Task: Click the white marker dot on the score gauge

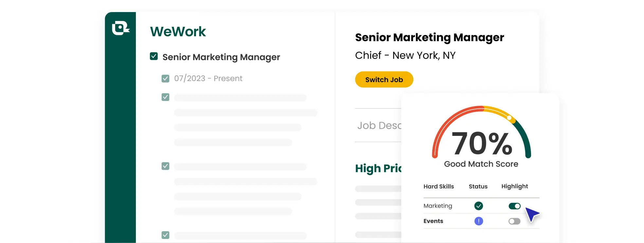Action: 510,117
